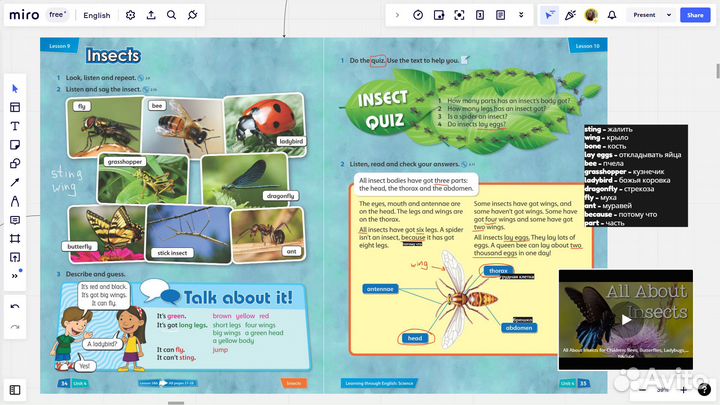Viewport: 720px width, 405px height.
Task: Open the notifications bell
Action: pyautogui.click(x=611, y=15)
